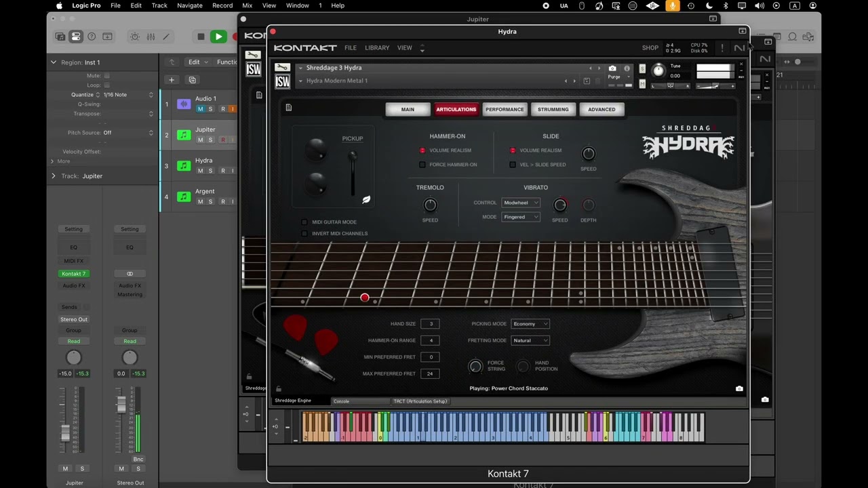Open Logic Editors pencil button
The image size is (868, 488).
click(x=166, y=37)
